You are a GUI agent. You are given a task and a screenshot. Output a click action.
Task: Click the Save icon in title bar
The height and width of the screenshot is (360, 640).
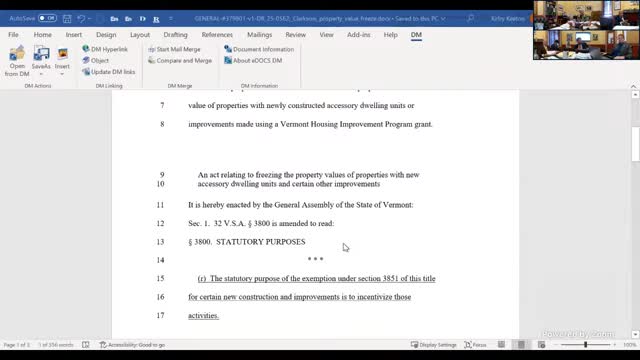(67, 18)
